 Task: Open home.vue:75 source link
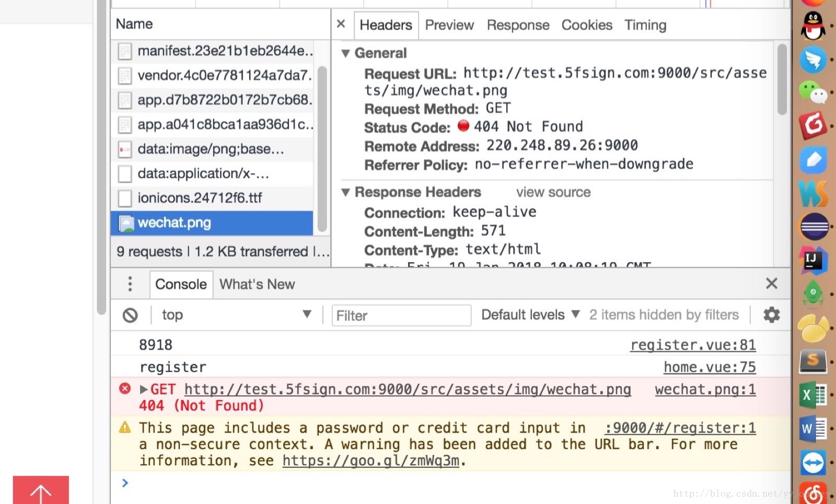click(x=710, y=367)
